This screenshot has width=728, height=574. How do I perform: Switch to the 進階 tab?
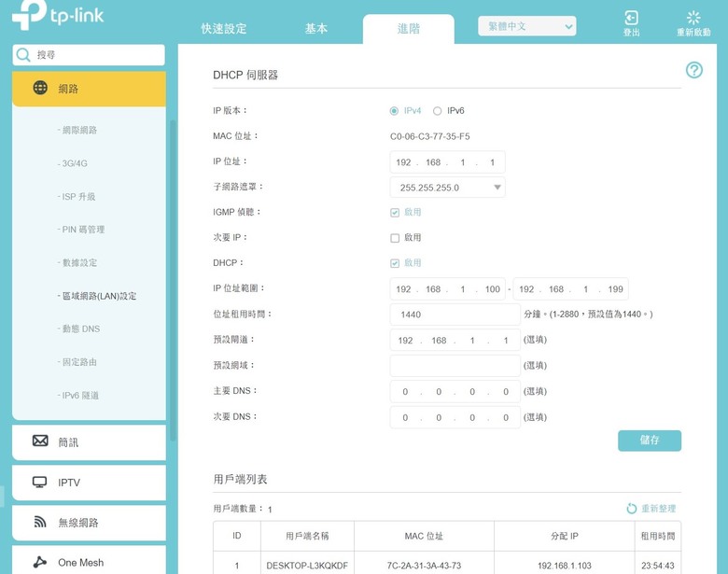[409, 29]
